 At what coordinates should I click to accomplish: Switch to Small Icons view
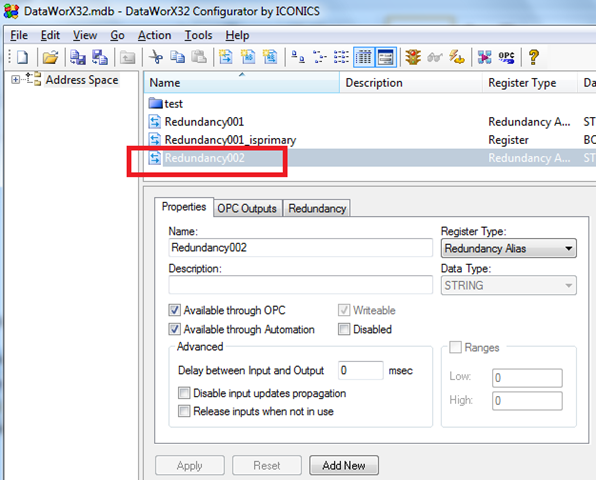(x=320, y=57)
